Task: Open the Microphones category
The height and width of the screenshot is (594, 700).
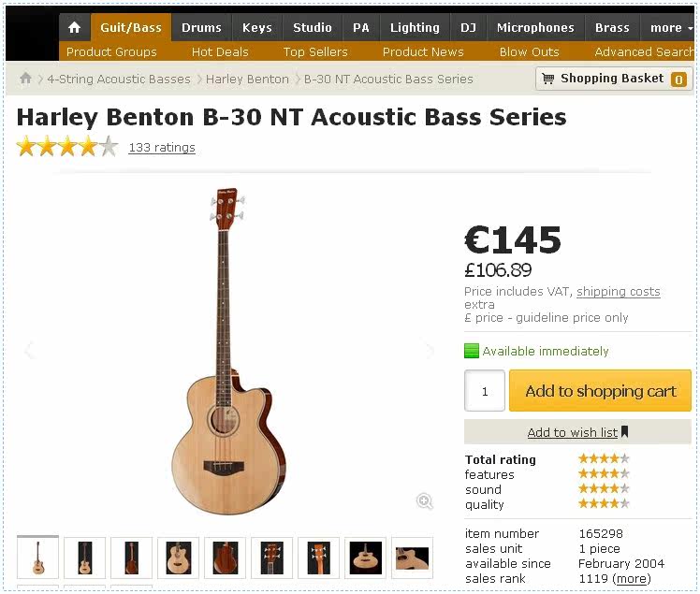Action: click(535, 28)
